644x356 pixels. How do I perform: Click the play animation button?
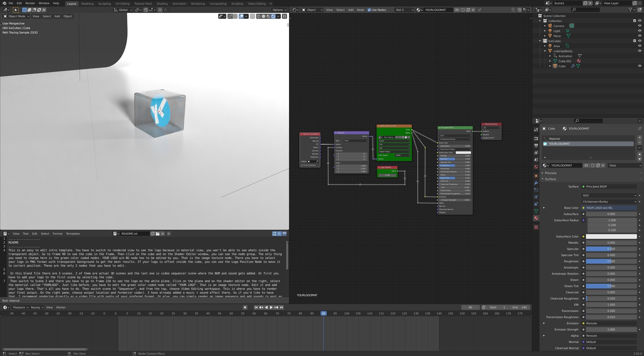click(x=271, y=308)
